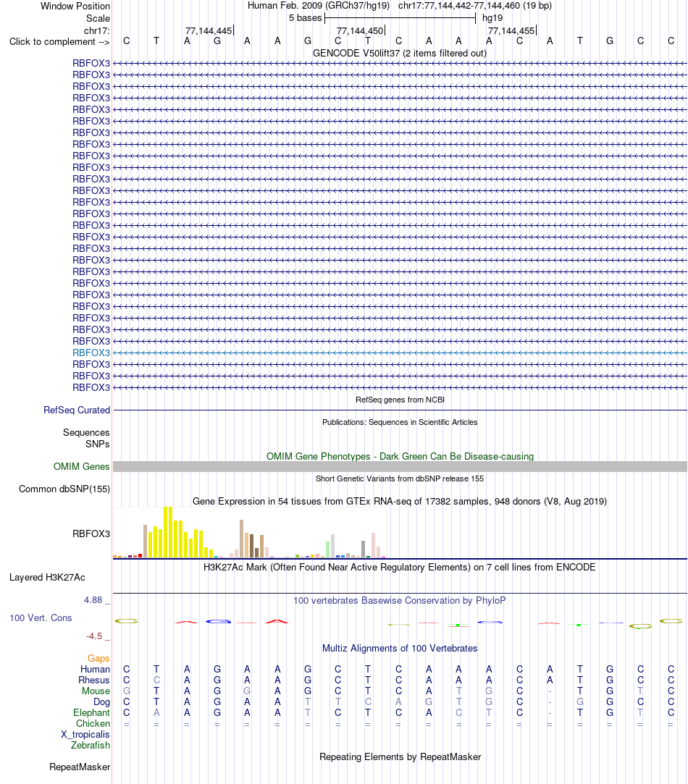Click the Dog alignment row label

[x=101, y=702]
